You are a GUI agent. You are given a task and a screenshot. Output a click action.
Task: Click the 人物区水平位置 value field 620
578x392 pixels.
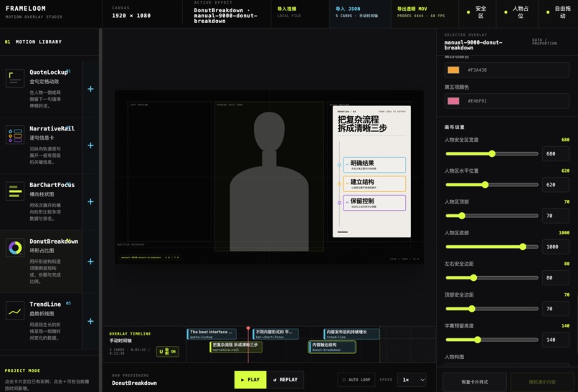point(556,185)
